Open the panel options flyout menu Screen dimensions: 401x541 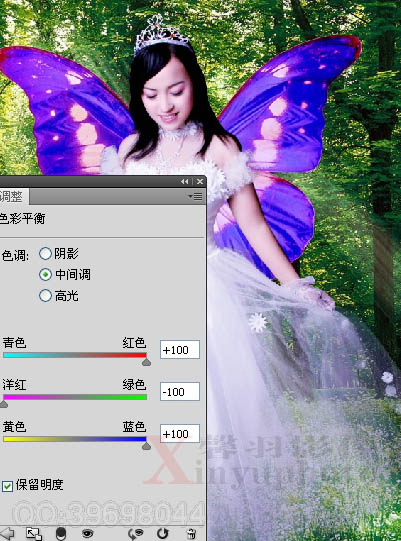click(195, 196)
